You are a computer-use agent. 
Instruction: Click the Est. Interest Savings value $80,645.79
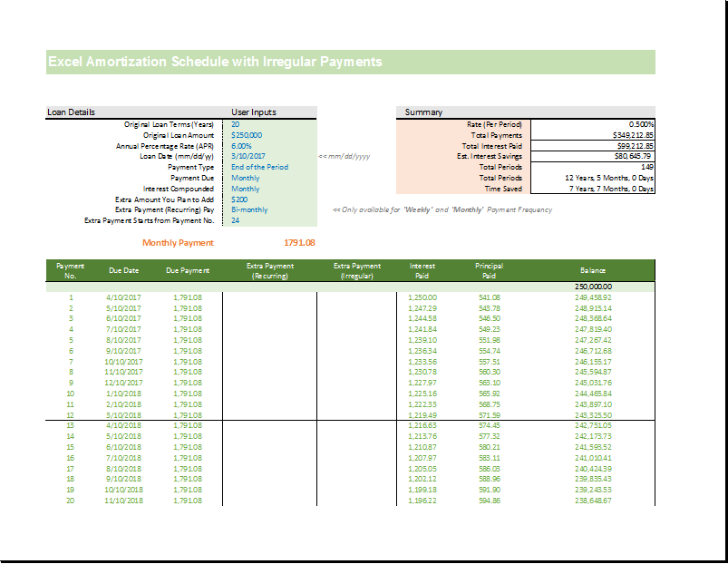[593, 157]
